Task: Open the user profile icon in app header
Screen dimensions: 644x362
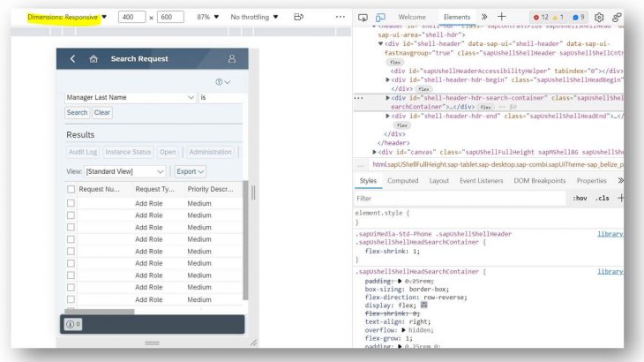Action: pyautogui.click(x=232, y=59)
